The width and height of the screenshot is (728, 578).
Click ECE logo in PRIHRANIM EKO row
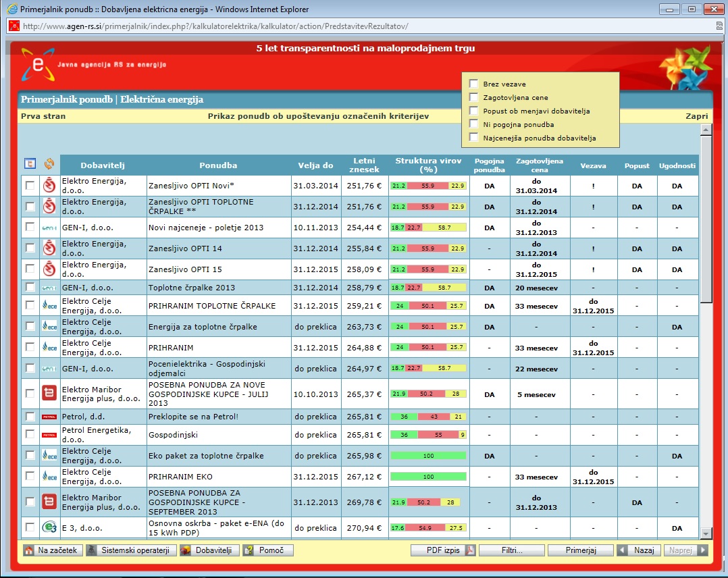(50, 476)
